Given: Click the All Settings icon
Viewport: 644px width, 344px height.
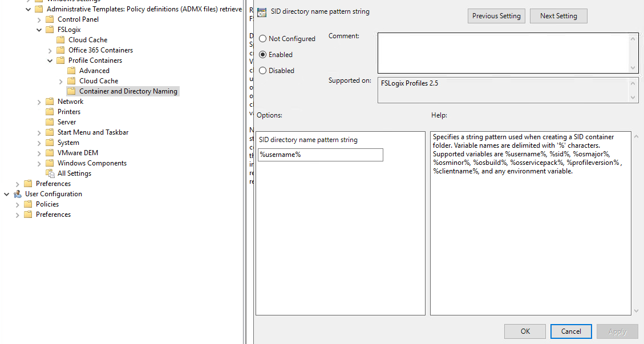Looking at the screenshot, I should pos(50,173).
